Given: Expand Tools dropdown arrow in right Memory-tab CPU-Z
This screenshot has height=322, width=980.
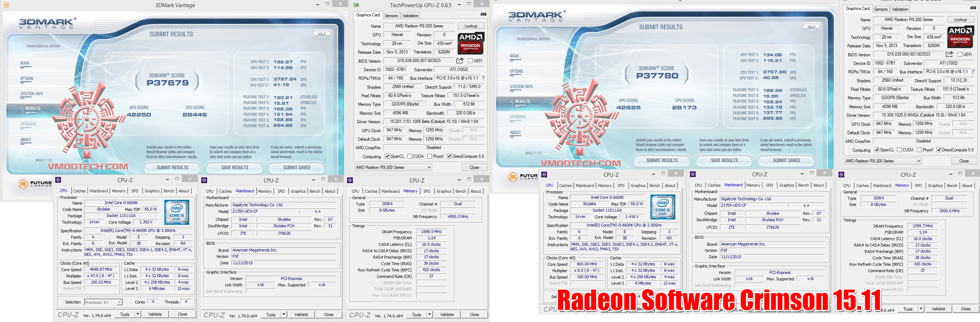Looking at the screenshot, I should click(921, 309).
